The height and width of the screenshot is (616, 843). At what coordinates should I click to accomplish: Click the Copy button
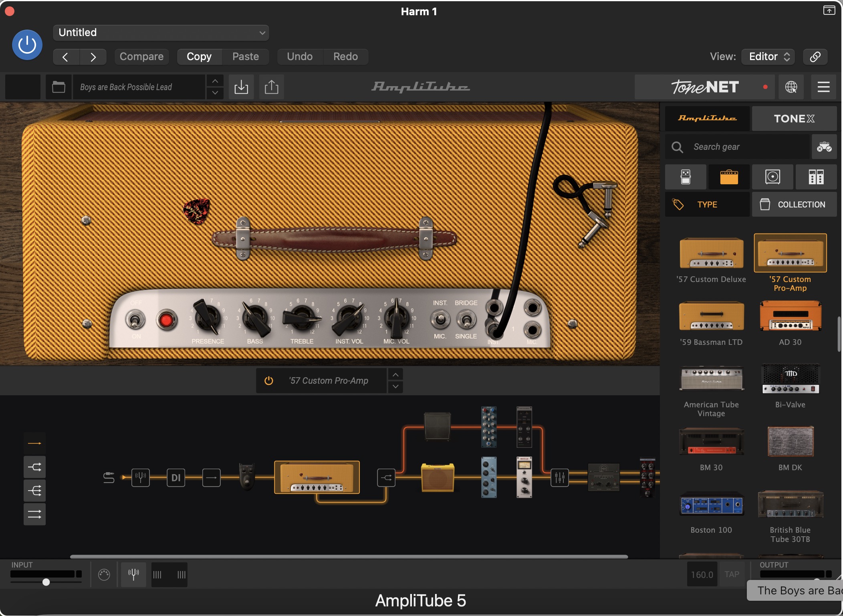(x=199, y=56)
